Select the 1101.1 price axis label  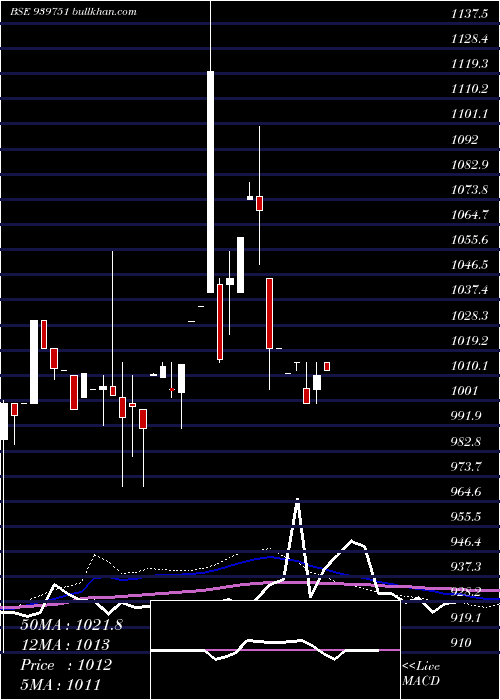pos(469,114)
